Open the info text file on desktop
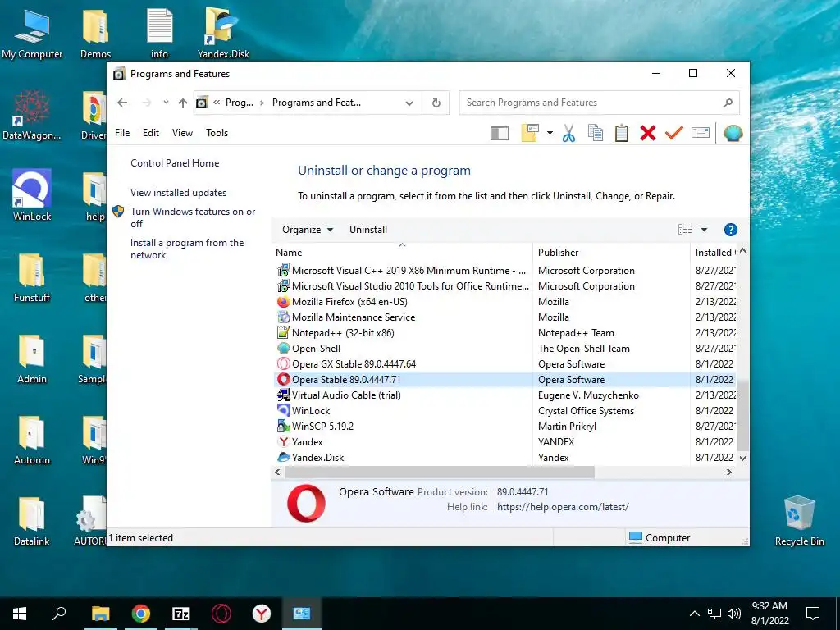 pos(159,33)
